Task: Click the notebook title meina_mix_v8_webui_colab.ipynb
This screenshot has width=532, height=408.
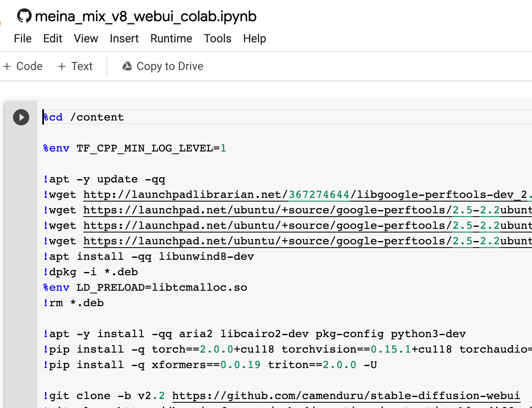Action: tap(145, 15)
